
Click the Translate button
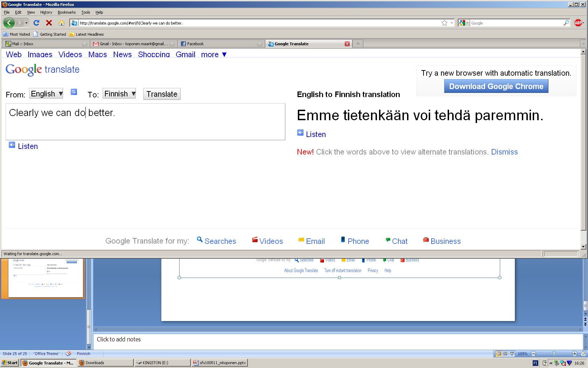(x=162, y=94)
